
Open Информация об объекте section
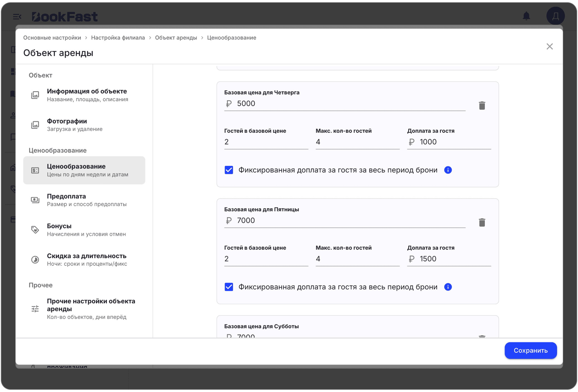[x=84, y=95]
